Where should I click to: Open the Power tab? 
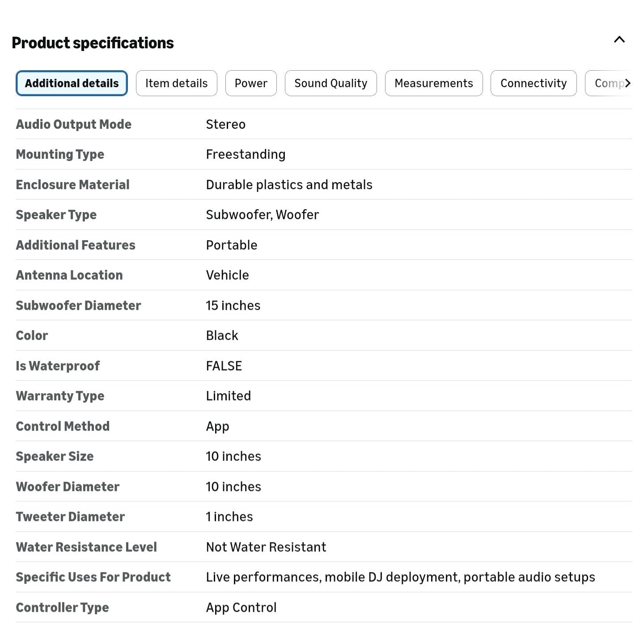pos(251,83)
